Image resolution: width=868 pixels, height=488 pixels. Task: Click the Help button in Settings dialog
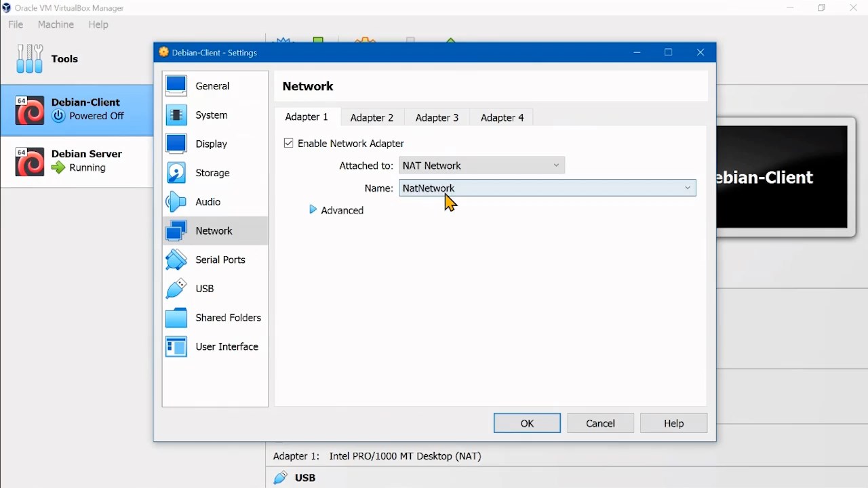point(673,423)
